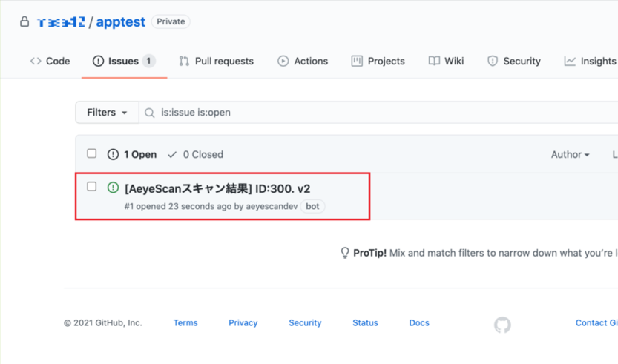Click the checkmark icon next to Closed
This screenshot has height=364, width=618.
coord(172,155)
